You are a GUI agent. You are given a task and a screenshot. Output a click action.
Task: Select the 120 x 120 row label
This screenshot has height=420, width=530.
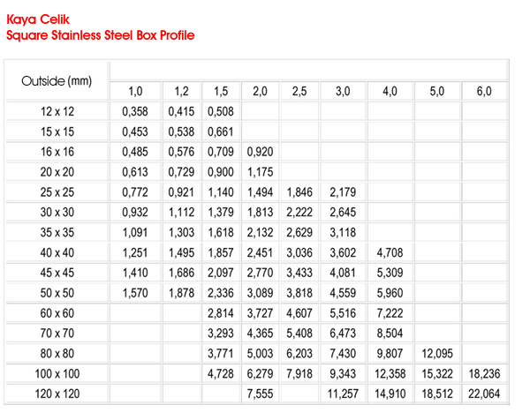point(57,393)
